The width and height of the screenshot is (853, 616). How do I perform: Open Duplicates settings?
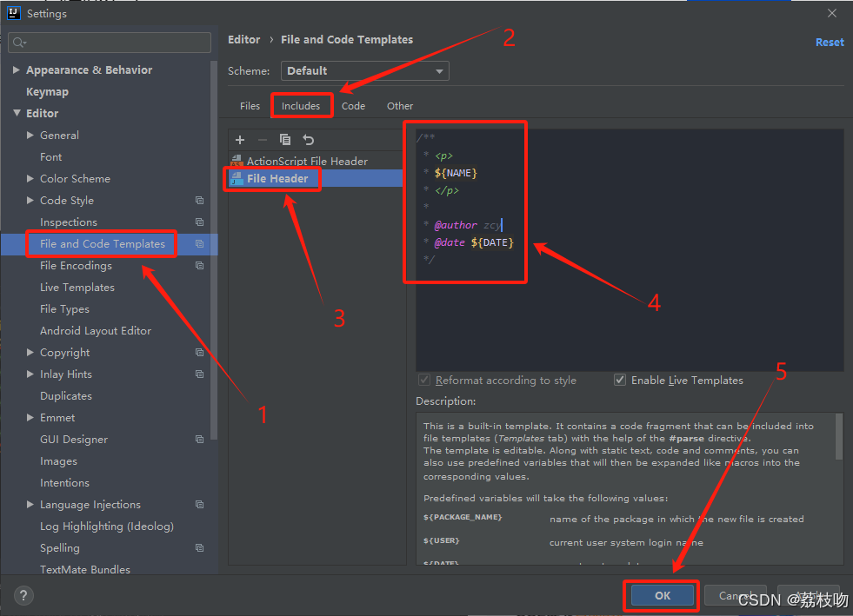pos(66,396)
